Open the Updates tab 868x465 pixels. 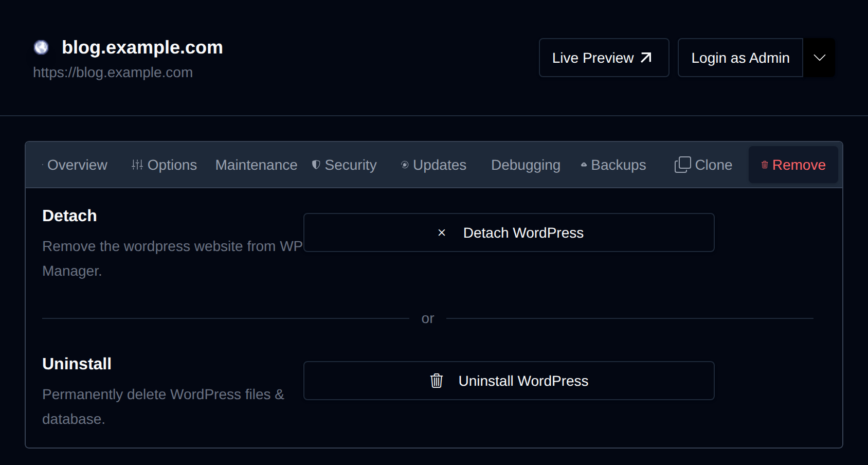(x=433, y=165)
